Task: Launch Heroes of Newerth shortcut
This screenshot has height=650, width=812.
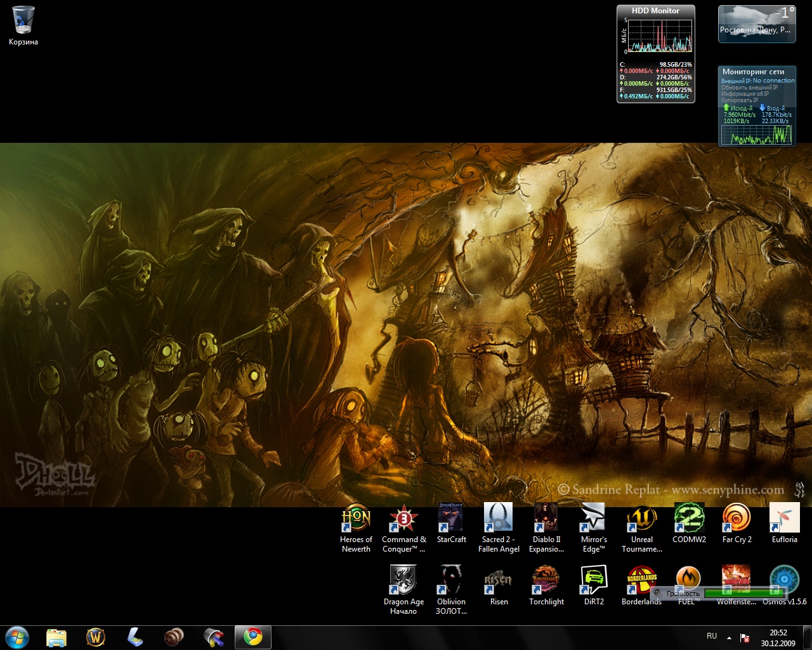Action: [356, 528]
